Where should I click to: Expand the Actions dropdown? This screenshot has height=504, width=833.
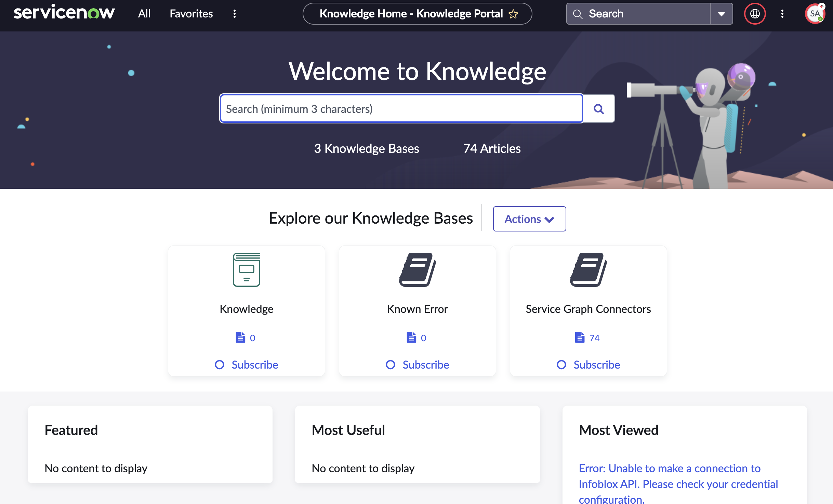[x=529, y=219]
